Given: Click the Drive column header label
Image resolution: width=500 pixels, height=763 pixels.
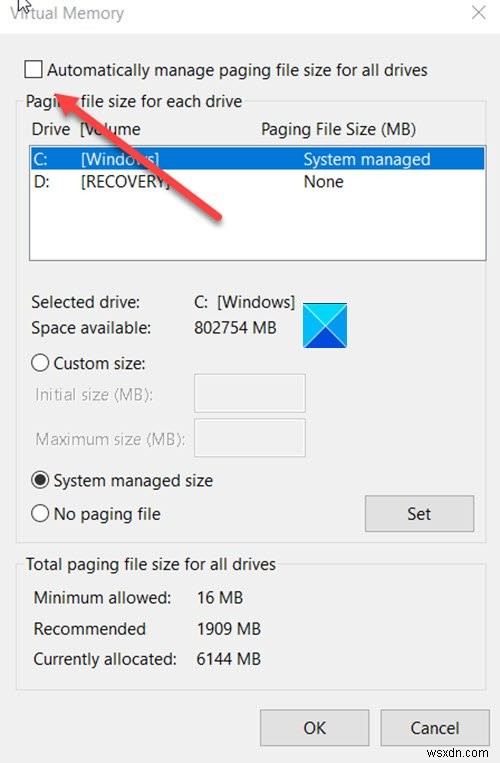Looking at the screenshot, I should 51,129.
